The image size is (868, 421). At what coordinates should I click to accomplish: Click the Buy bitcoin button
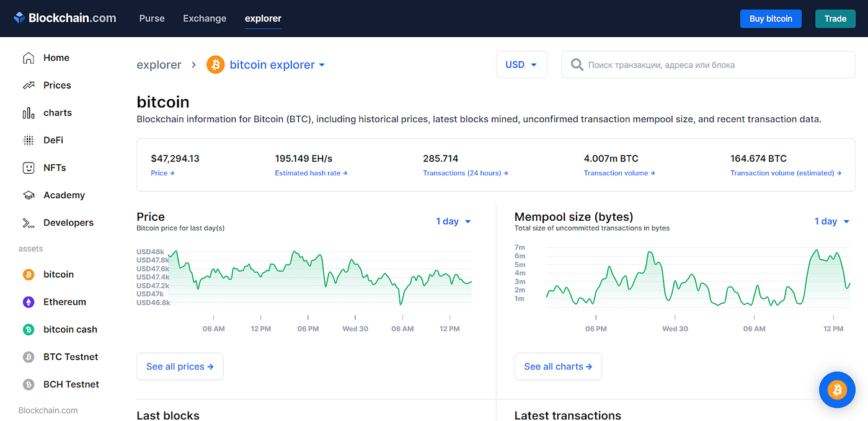point(771,19)
